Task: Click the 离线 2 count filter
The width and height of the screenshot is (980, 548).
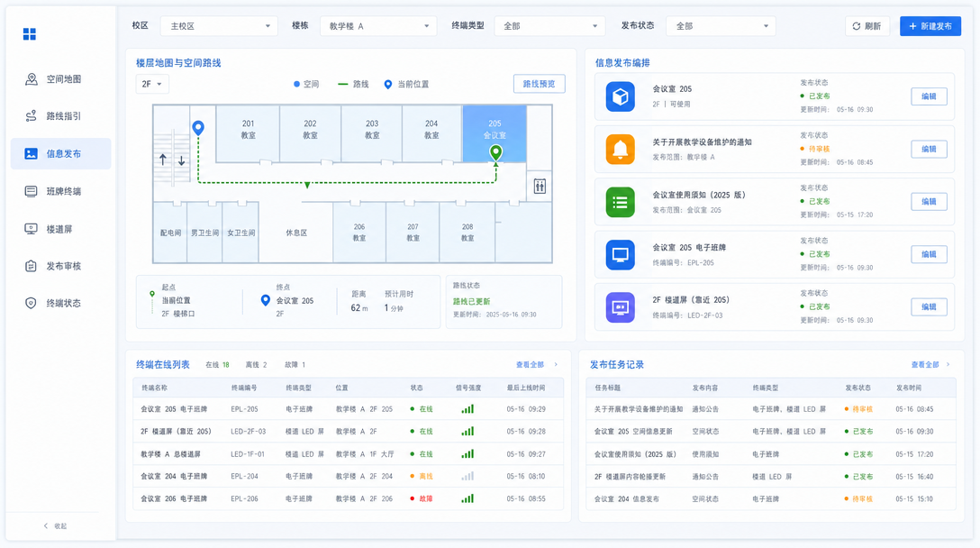Action: tap(256, 365)
